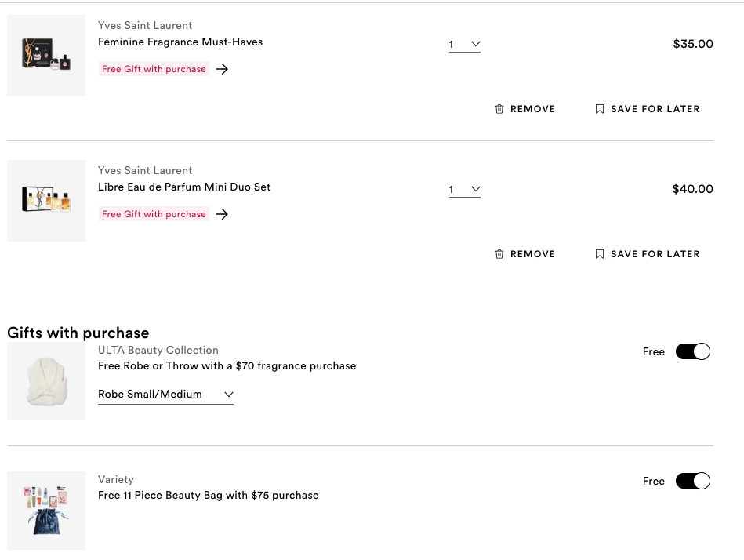Click the 11 Piece Beauty Bag thumbnail
The image size is (744, 560).
(46, 511)
